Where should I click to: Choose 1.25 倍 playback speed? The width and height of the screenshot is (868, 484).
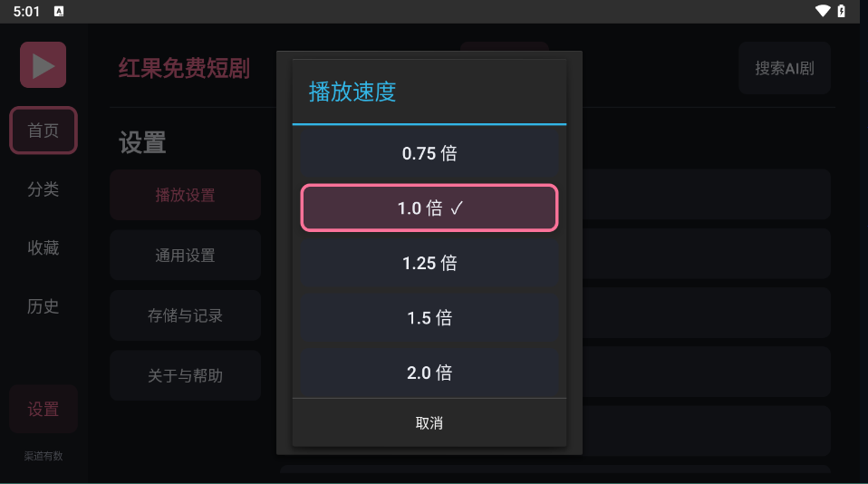(x=429, y=263)
